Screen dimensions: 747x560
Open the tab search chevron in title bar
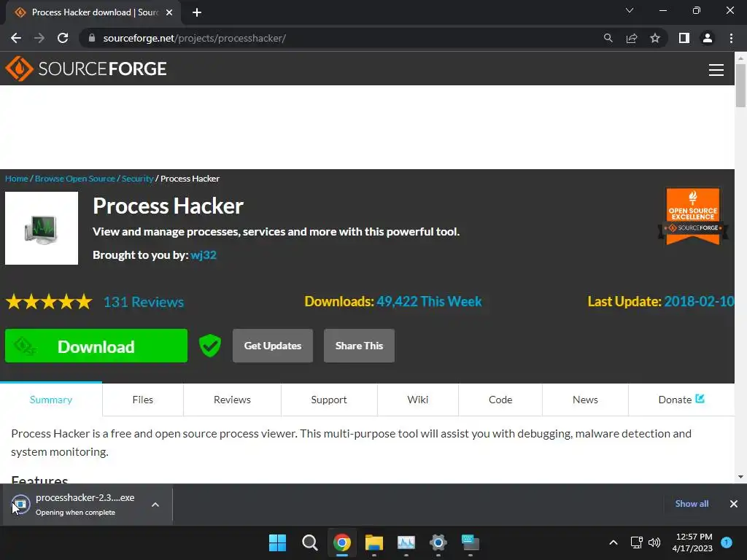[630, 10]
